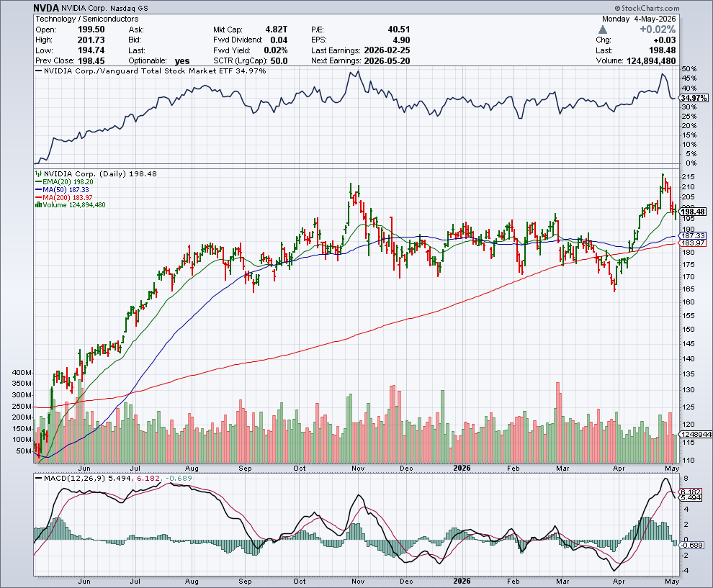Click 'Apr' on the MACD panel date axis
The width and height of the screenshot is (713, 588).
click(x=619, y=582)
